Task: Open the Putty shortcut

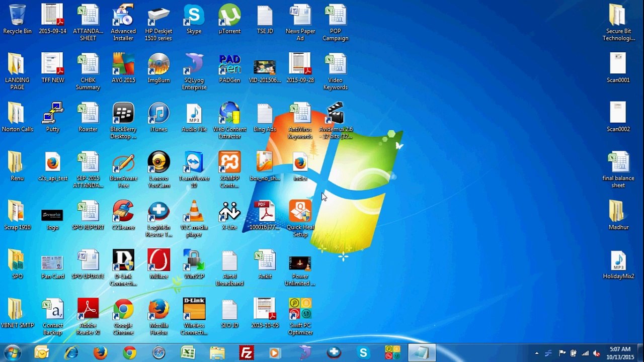Action: coord(53,117)
